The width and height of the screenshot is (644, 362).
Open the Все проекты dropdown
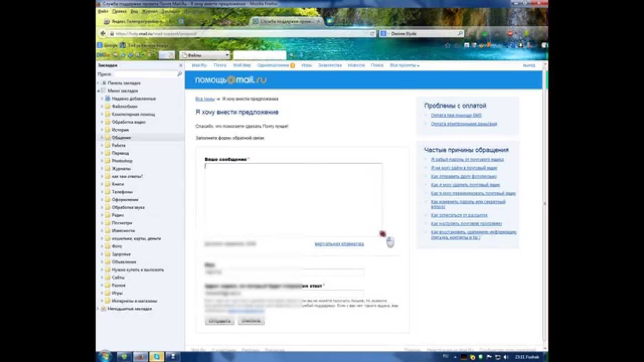pyautogui.click(x=405, y=65)
